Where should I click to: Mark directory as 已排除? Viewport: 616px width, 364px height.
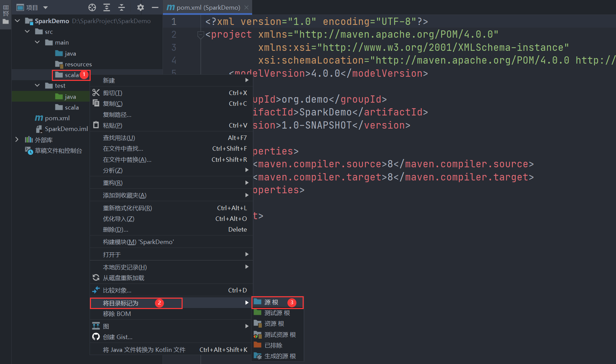click(278, 345)
